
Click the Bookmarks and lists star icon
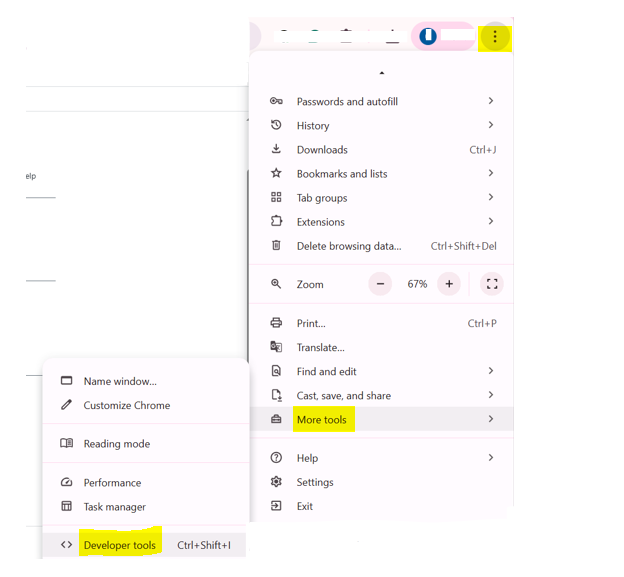276,173
